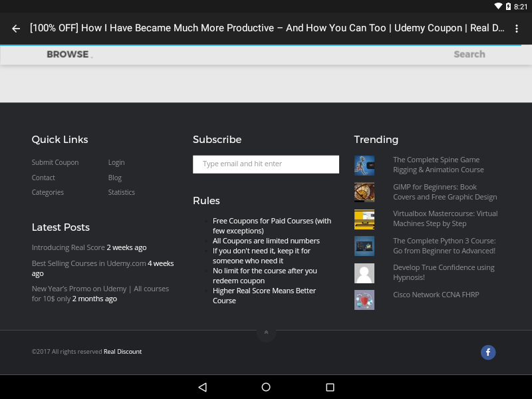Open the Python 3 Course thumbnail
Screen dimensions: 532x399
pyautogui.click(x=364, y=246)
